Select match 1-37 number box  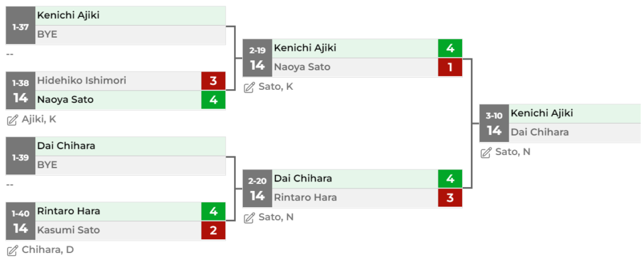(21, 26)
